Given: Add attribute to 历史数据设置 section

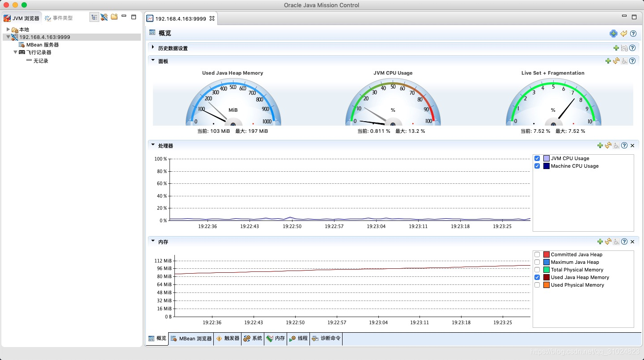Looking at the screenshot, I should pos(616,48).
